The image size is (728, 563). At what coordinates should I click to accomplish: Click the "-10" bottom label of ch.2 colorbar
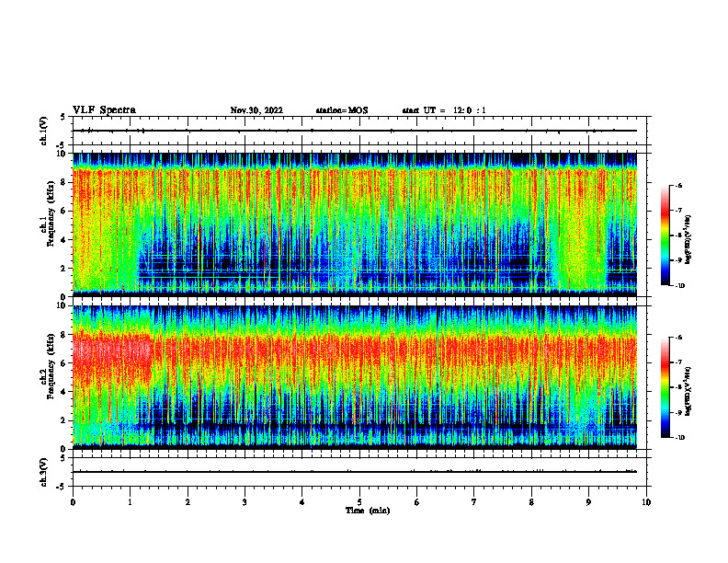[x=679, y=438]
